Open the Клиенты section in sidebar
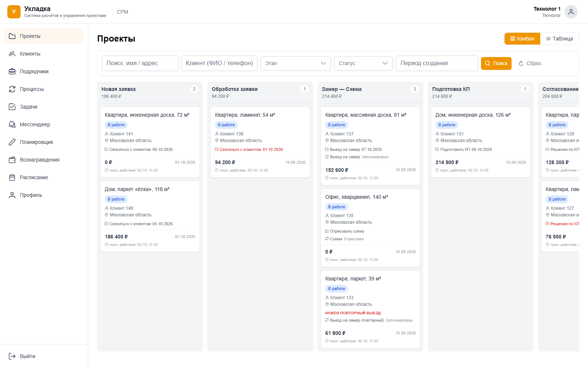588x368 pixels. [44, 54]
